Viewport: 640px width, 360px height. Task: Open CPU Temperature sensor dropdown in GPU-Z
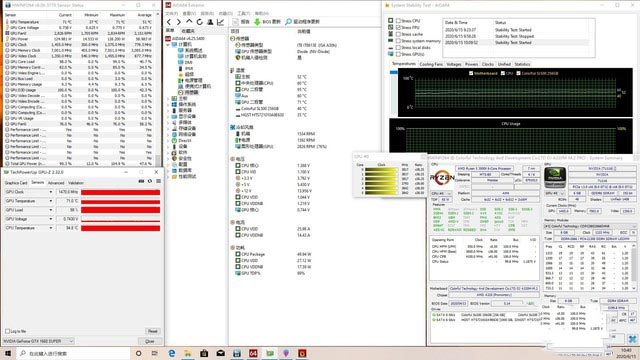[x=51, y=228]
